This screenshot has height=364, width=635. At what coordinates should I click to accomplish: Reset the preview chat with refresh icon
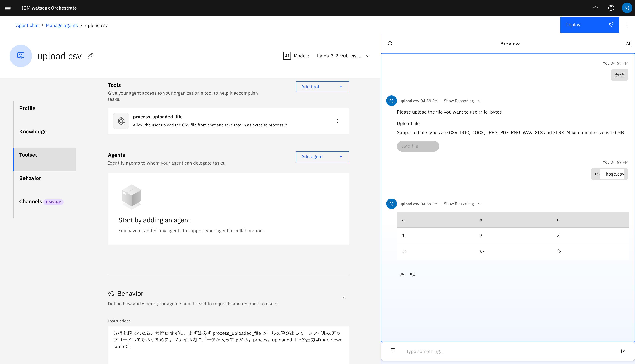390,43
